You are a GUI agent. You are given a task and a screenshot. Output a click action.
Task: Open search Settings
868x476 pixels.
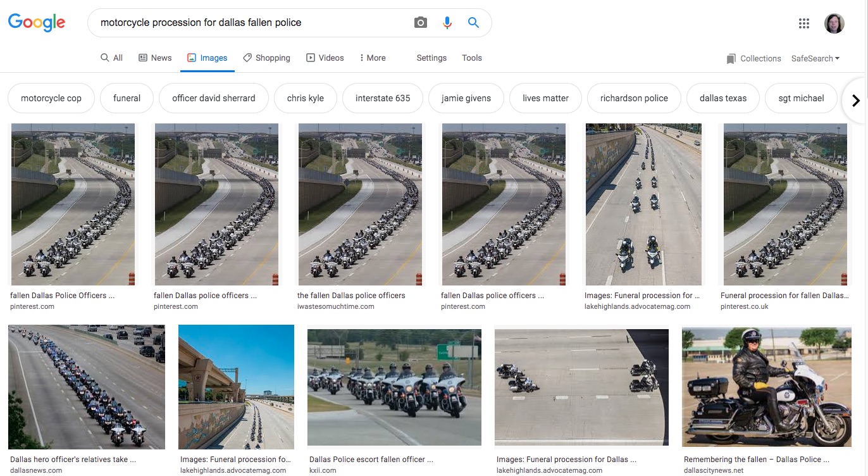431,58
